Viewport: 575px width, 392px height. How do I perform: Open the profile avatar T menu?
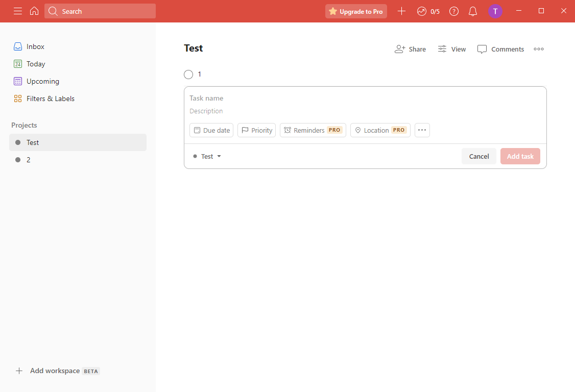click(495, 11)
